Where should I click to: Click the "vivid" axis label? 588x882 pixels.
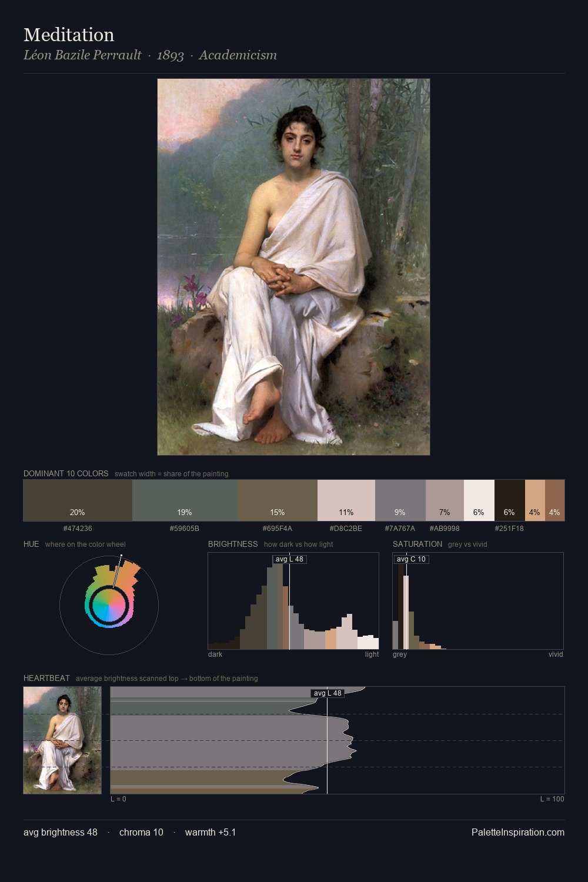click(556, 654)
